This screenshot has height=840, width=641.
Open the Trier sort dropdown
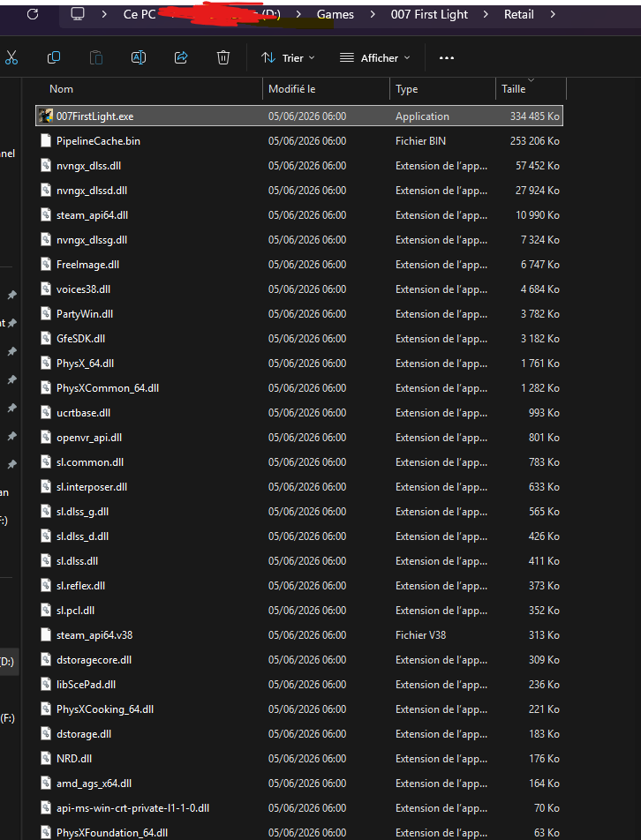[288, 58]
